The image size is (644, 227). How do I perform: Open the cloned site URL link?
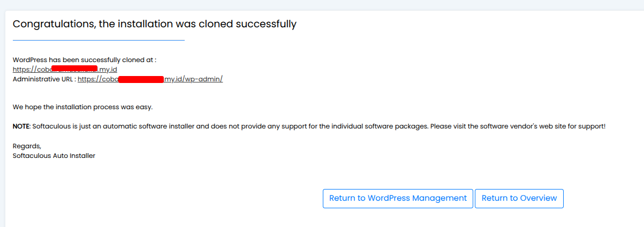tap(32, 70)
